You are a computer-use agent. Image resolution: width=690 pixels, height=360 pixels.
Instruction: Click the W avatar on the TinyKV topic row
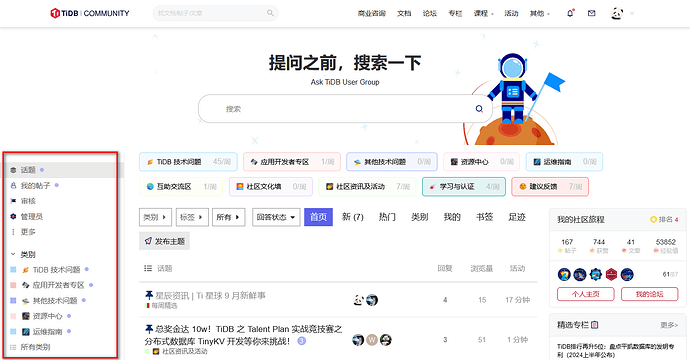click(372, 340)
